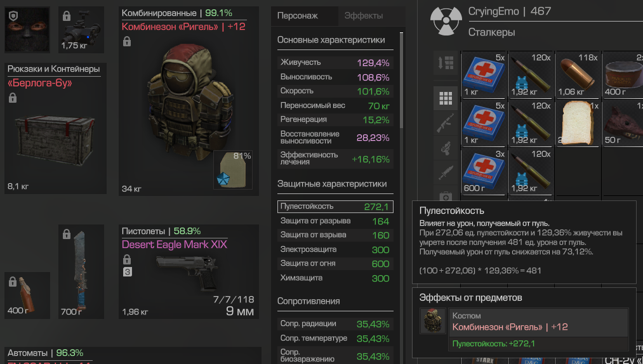643x364 pixels.
Task: Filter inventory by pistols icon
Action: click(446, 148)
